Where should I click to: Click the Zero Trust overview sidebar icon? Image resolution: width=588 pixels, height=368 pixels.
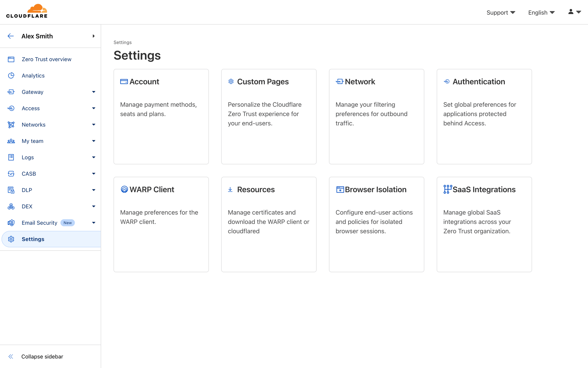[x=11, y=59]
